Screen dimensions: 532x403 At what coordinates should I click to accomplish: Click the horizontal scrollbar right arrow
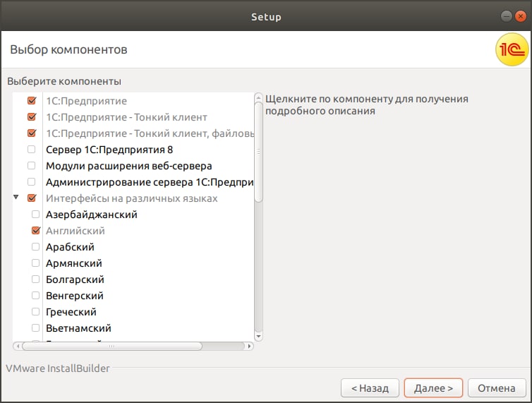(249, 347)
